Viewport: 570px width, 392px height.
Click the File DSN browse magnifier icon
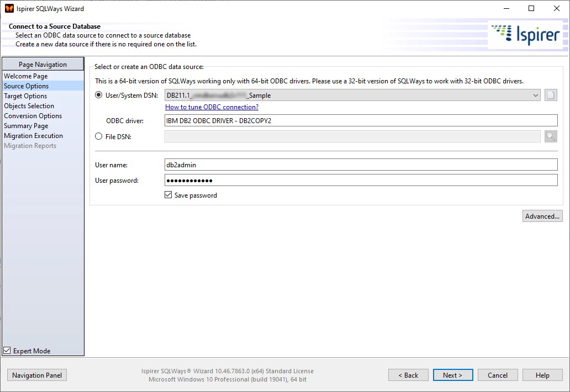[550, 136]
